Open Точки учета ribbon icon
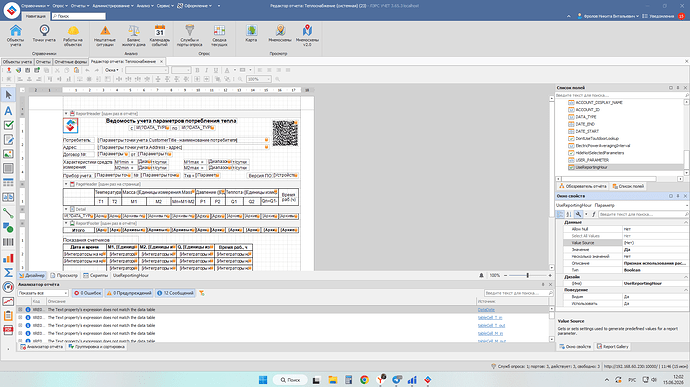Viewport: 690px width, 387px height. 44,34
